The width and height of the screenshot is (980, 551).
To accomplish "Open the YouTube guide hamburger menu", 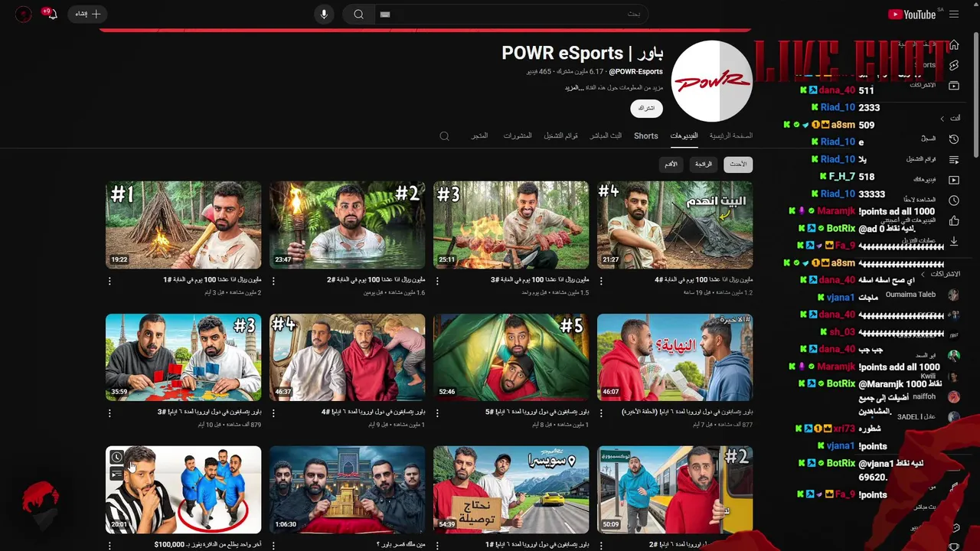I will (x=954, y=14).
